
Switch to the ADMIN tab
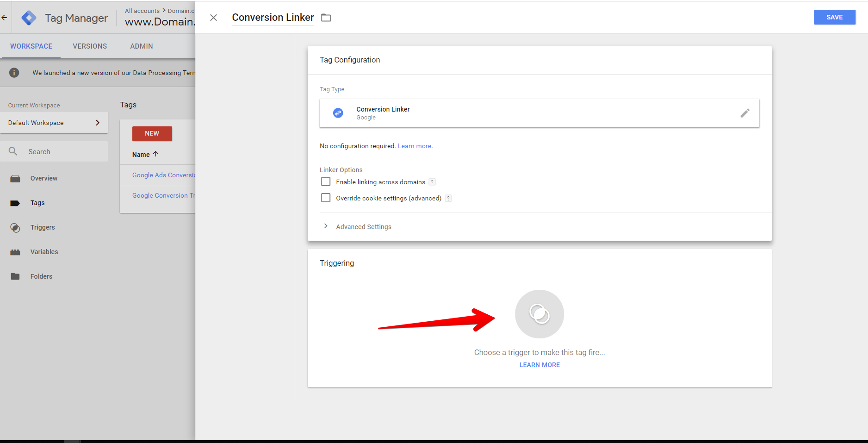pos(142,46)
